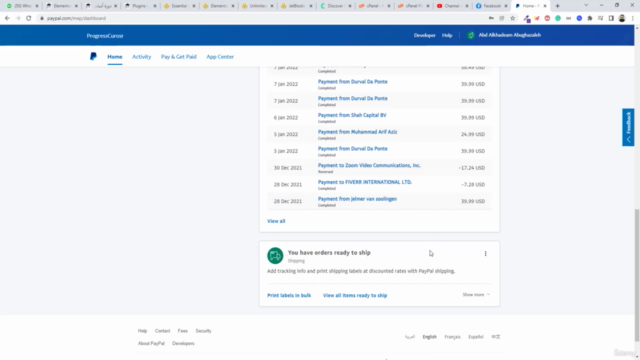Open the shipping truck icon on orders card
The width and height of the screenshot is (640, 360).
coord(275,256)
